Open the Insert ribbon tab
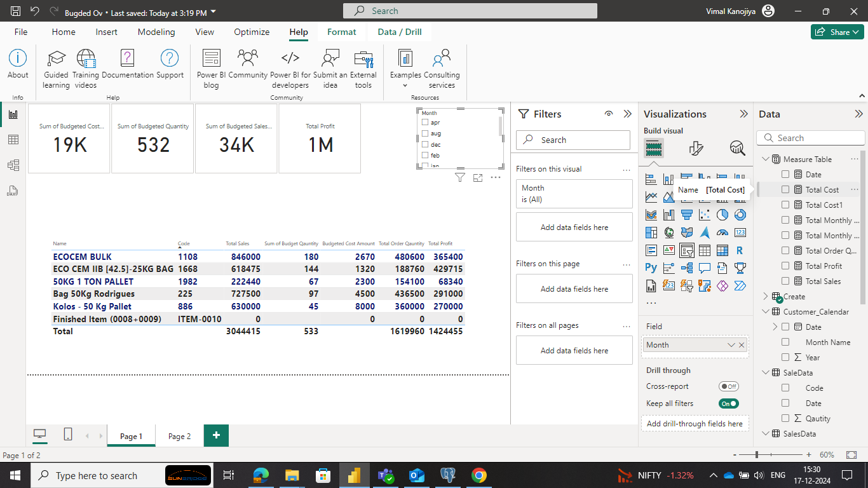 pos(107,32)
